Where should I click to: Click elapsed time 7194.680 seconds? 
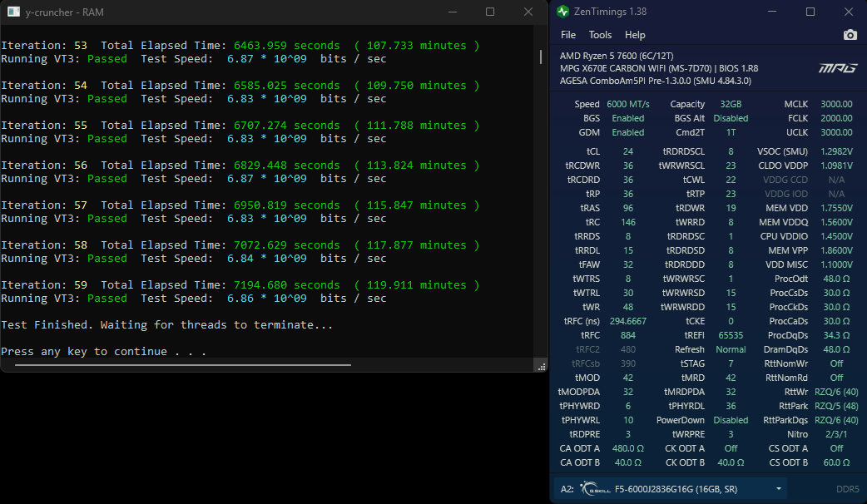pyautogui.click(x=286, y=284)
